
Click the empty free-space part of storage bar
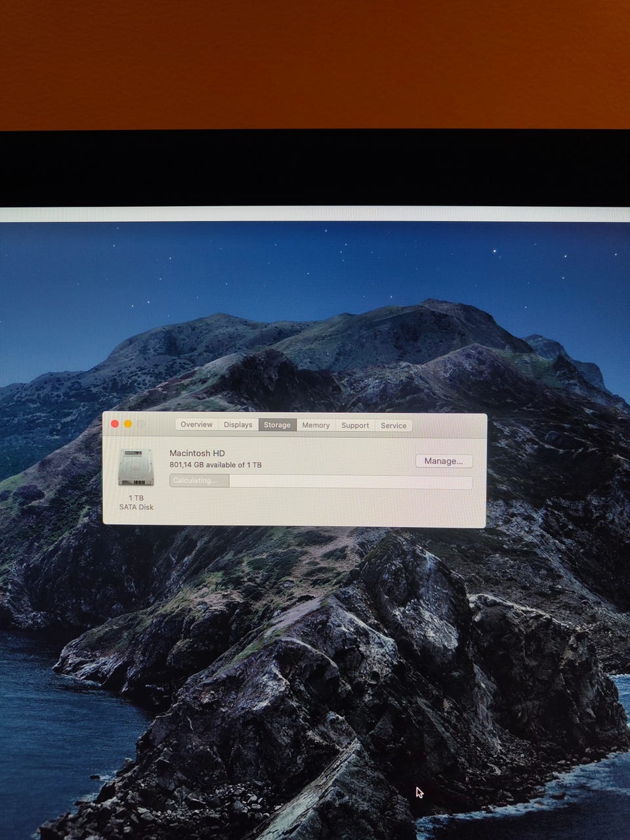point(348,482)
